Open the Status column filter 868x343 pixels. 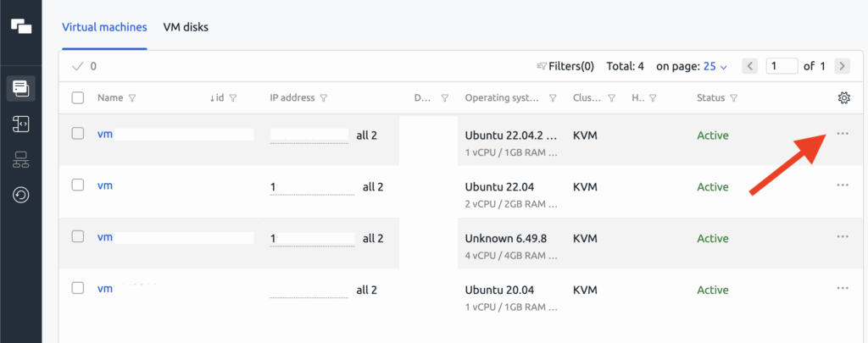tap(734, 98)
